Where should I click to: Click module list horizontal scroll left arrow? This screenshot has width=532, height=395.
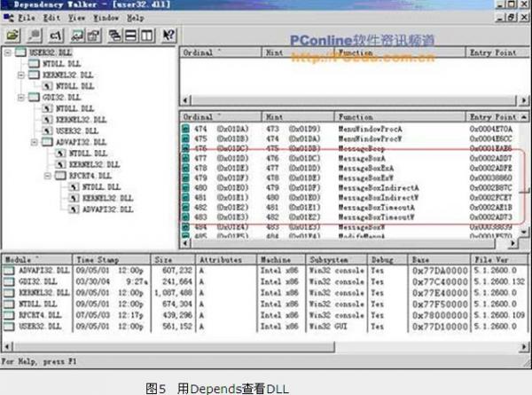(7, 347)
